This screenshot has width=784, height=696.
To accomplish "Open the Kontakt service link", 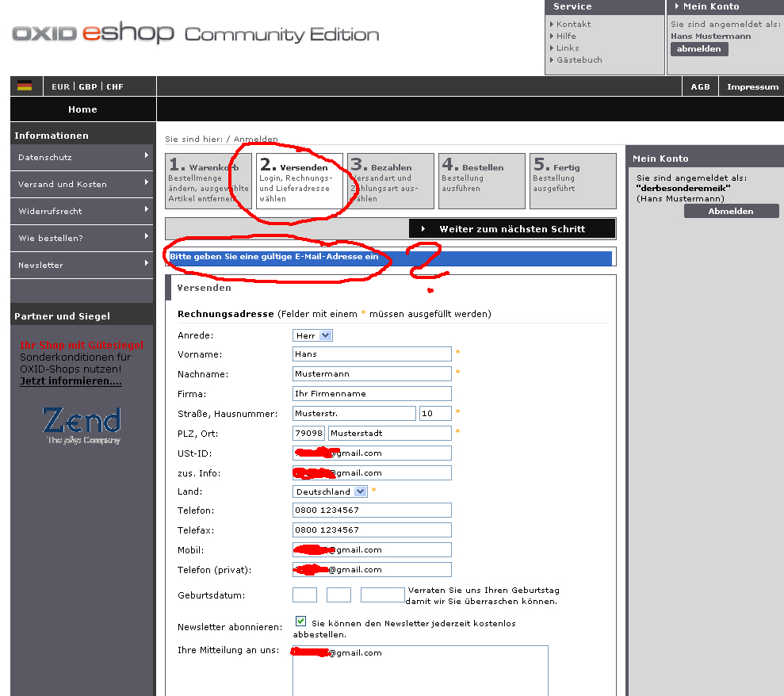I will [x=573, y=24].
